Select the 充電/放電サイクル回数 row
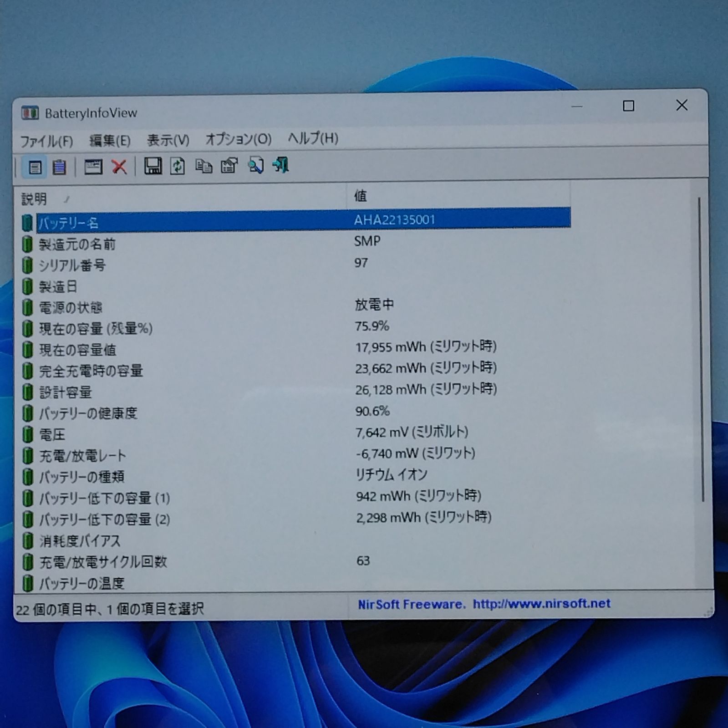 [x=295, y=561]
